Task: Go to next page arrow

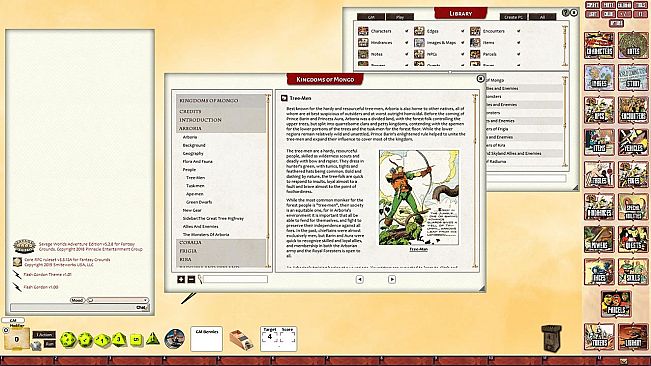Action: (392, 280)
